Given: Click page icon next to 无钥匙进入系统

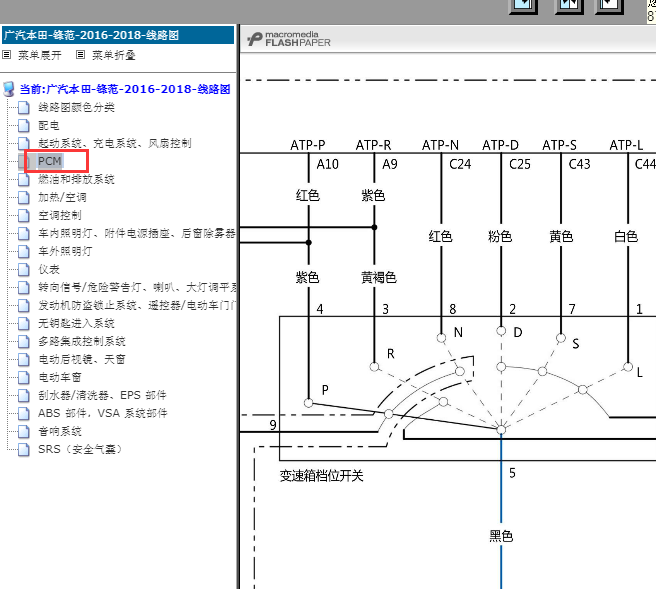Looking at the screenshot, I should coord(24,323).
